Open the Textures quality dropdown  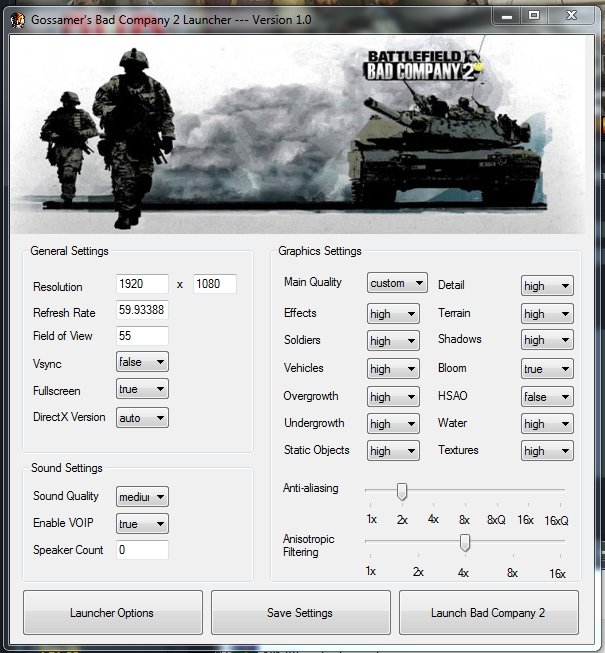click(x=547, y=451)
